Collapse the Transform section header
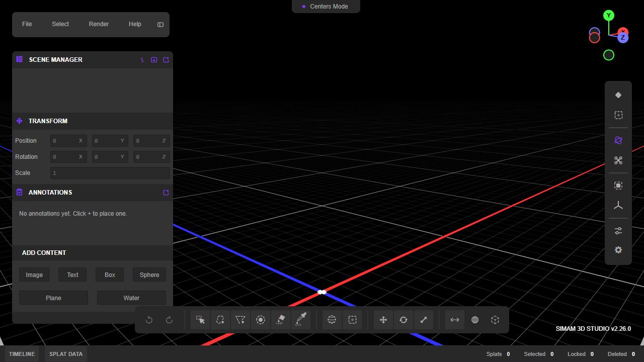 coord(93,121)
